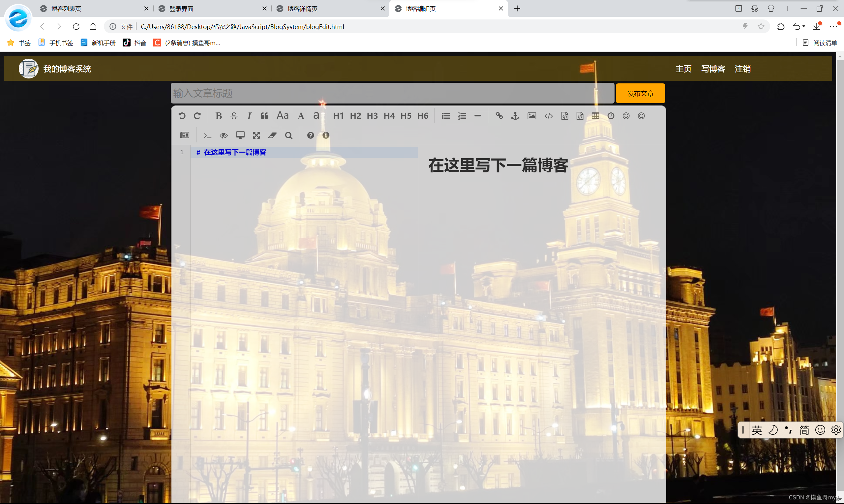Image resolution: width=844 pixels, height=504 pixels.
Task: Insert an ordered numbered list
Action: coord(462,116)
